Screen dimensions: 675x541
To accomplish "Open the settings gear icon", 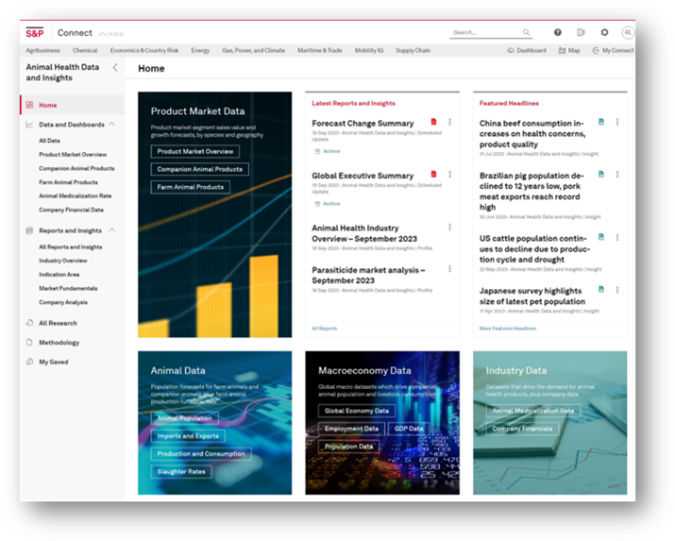I will [604, 32].
